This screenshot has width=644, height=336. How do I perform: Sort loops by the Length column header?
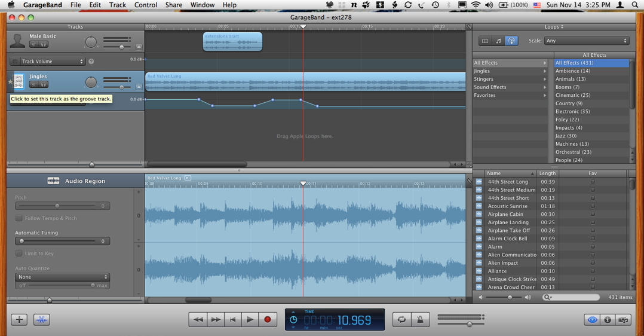547,173
